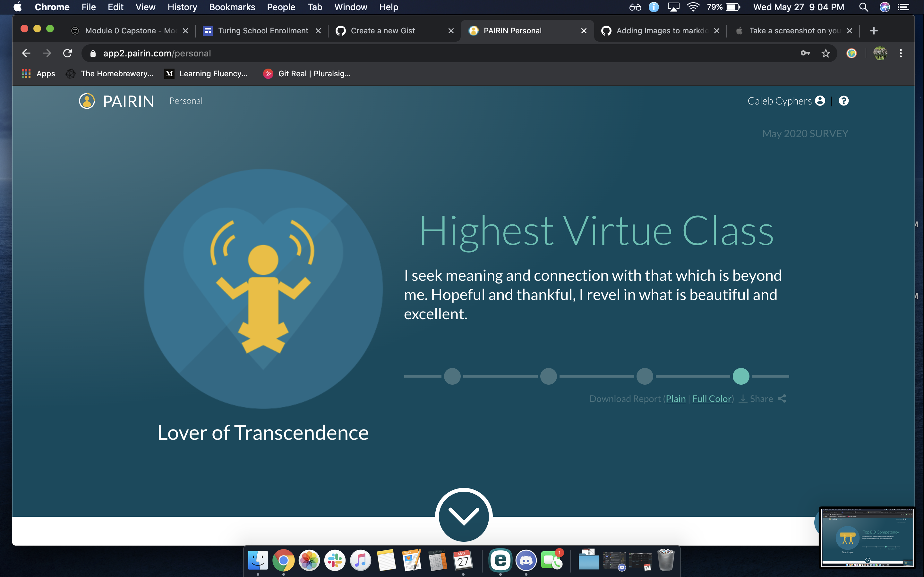Reload the page
924x577 pixels.
point(68,54)
